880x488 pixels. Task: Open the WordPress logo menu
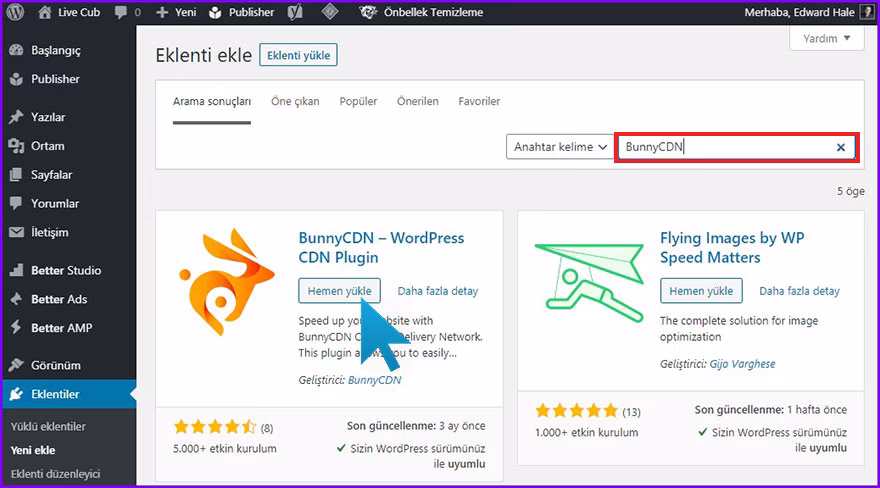(15, 12)
